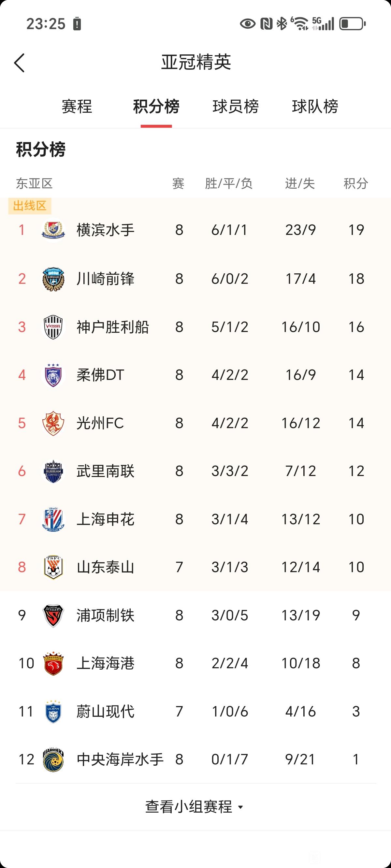Click the dropdown arrow beside 查看小组赛程
This screenshot has width=391, height=868.
[240, 807]
